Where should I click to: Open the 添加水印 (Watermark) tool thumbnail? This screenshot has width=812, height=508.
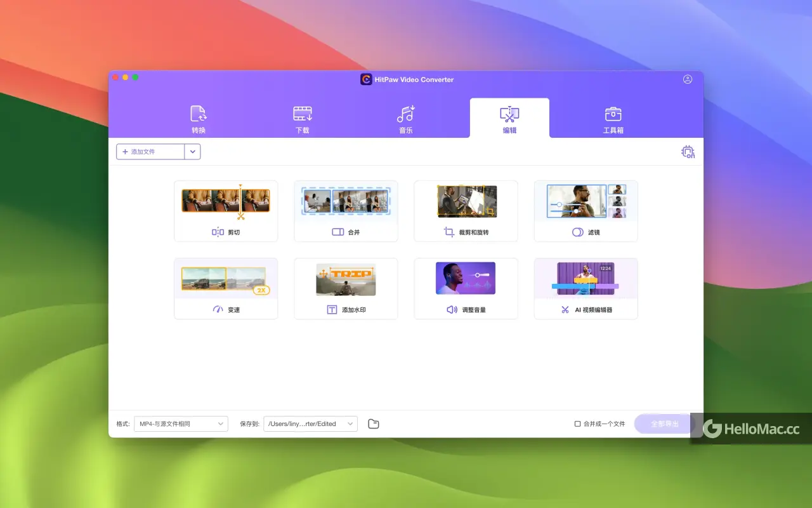pos(346,279)
